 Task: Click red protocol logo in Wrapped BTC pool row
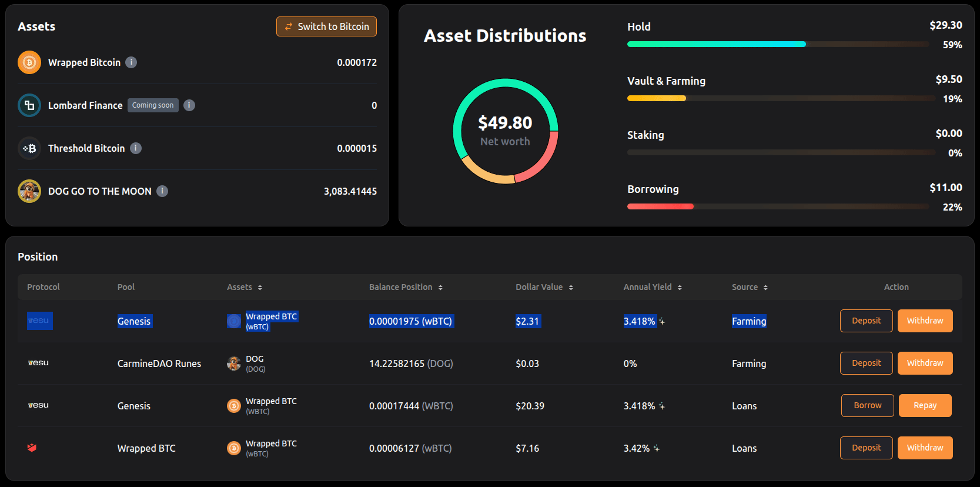coord(32,448)
